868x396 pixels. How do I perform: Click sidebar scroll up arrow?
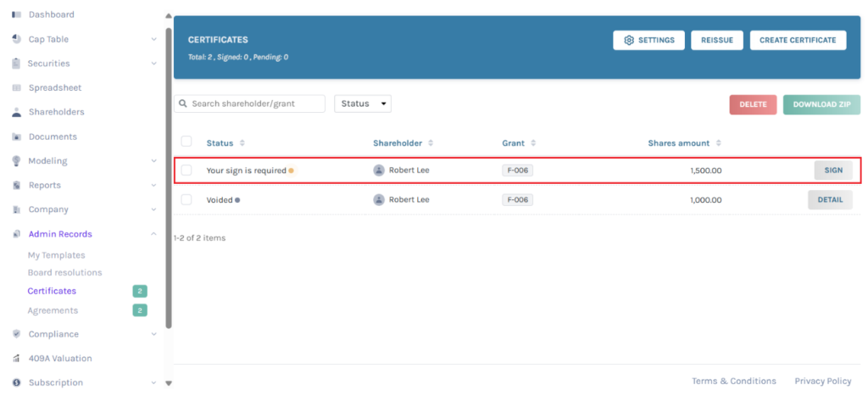click(x=169, y=15)
